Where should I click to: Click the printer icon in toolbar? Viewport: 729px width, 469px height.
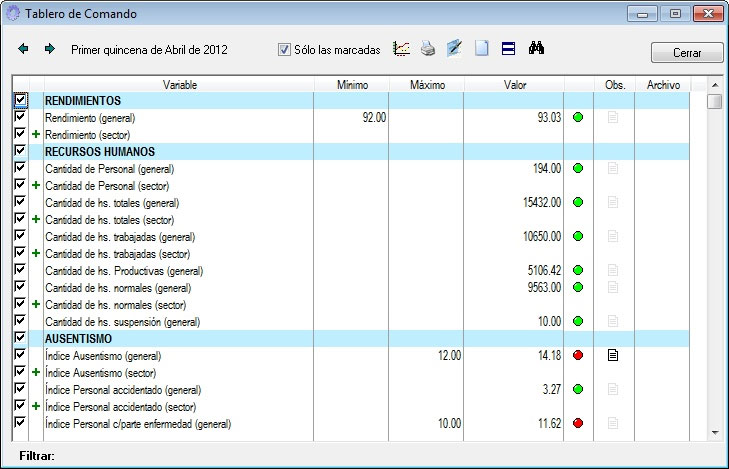tap(428, 49)
